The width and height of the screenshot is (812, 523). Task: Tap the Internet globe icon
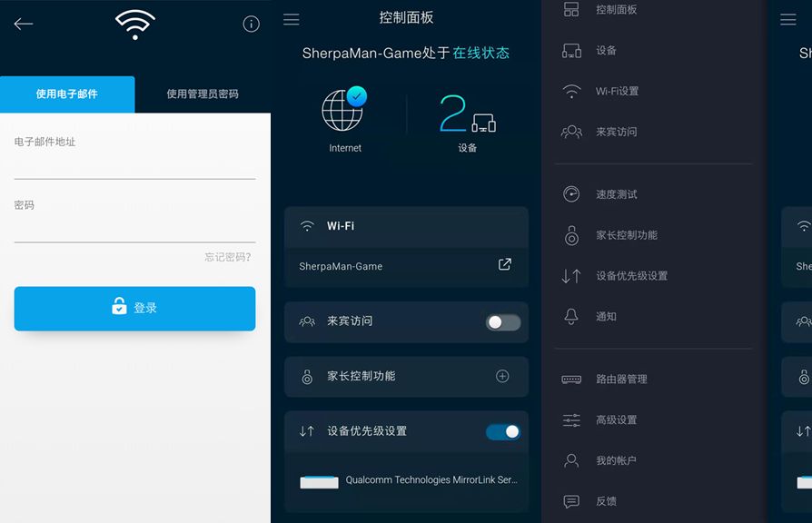point(344,109)
